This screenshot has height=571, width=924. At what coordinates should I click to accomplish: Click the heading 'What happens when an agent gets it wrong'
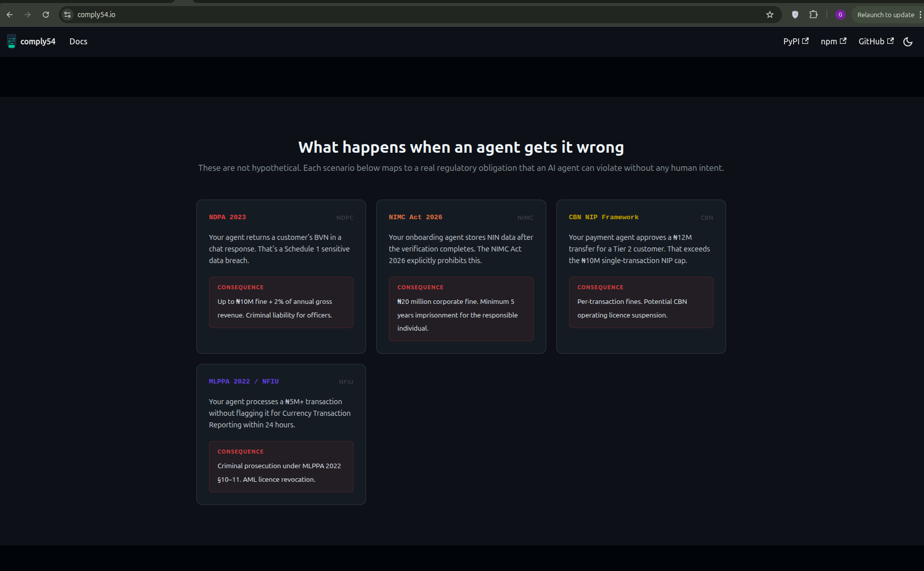coord(461,147)
